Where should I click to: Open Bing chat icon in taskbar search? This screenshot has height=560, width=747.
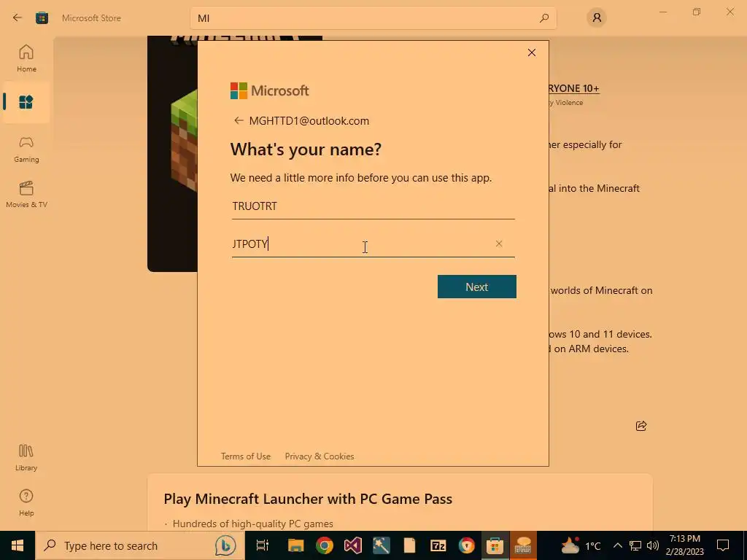click(x=225, y=545)
